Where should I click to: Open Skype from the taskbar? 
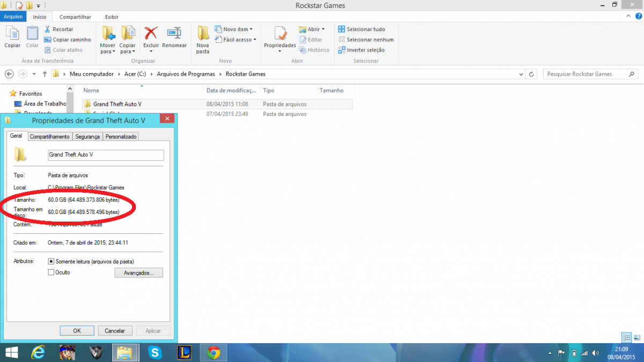pyautogui.click(x=156, y=352)
